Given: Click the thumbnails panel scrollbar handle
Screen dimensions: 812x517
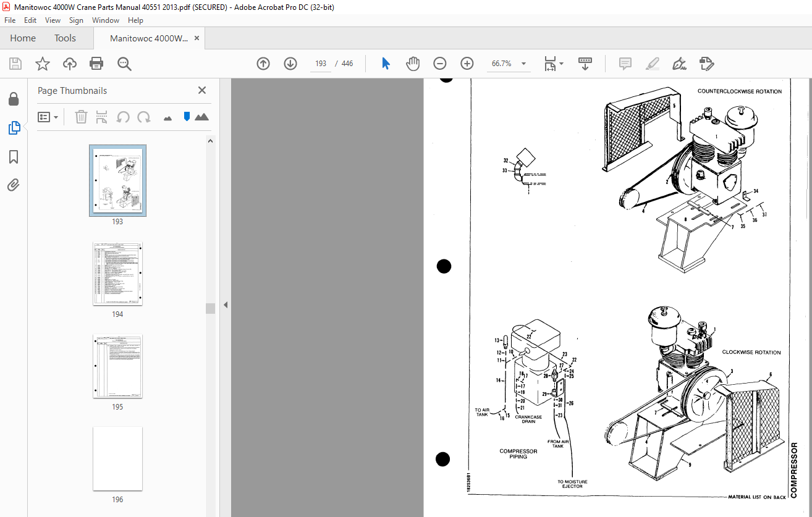Looking at the screenshot, I should [x=210, y=308].
